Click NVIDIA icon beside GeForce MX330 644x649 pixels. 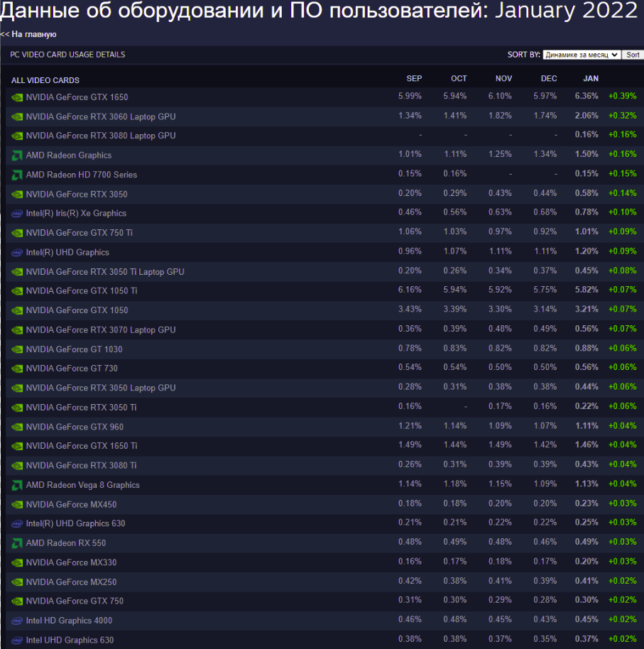click(17, 562)
